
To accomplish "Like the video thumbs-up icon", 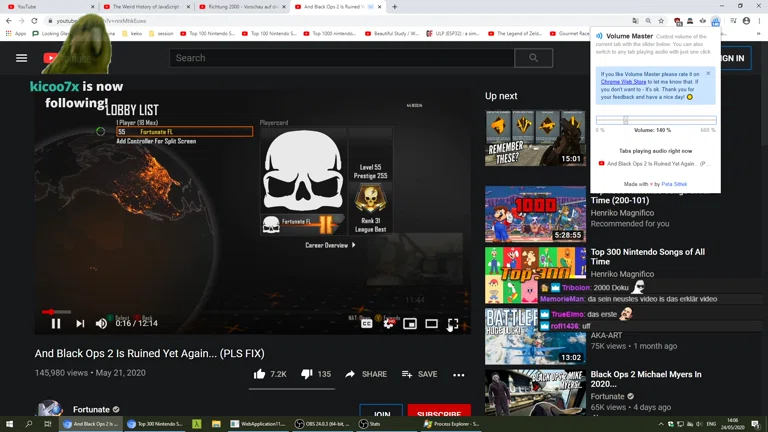I will point(260,374).
